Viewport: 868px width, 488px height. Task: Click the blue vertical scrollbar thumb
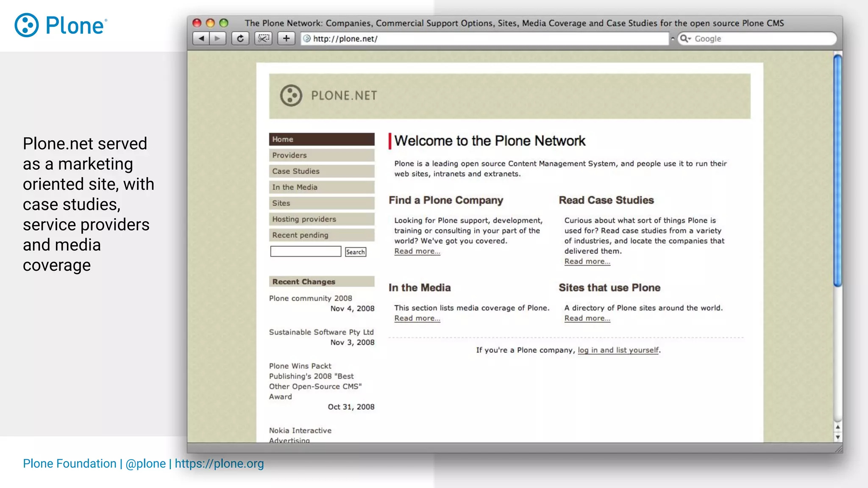(x=837, y=170)
